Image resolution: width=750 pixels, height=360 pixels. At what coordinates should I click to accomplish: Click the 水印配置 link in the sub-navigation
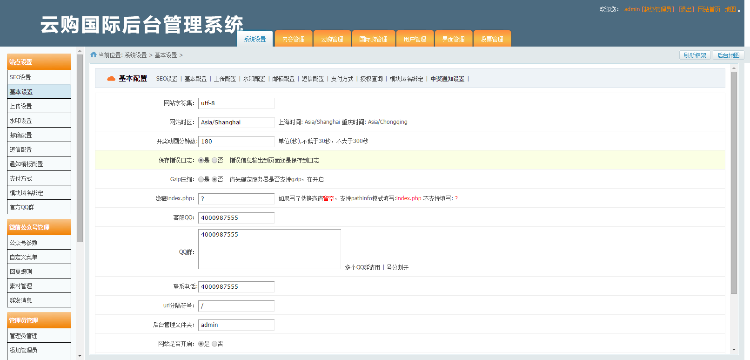point(254,79)
